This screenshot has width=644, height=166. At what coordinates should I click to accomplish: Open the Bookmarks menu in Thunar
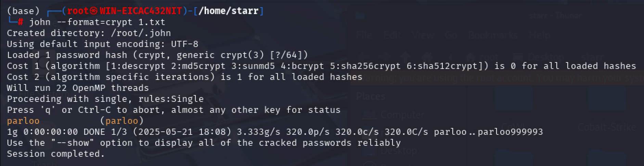[493, 35]
